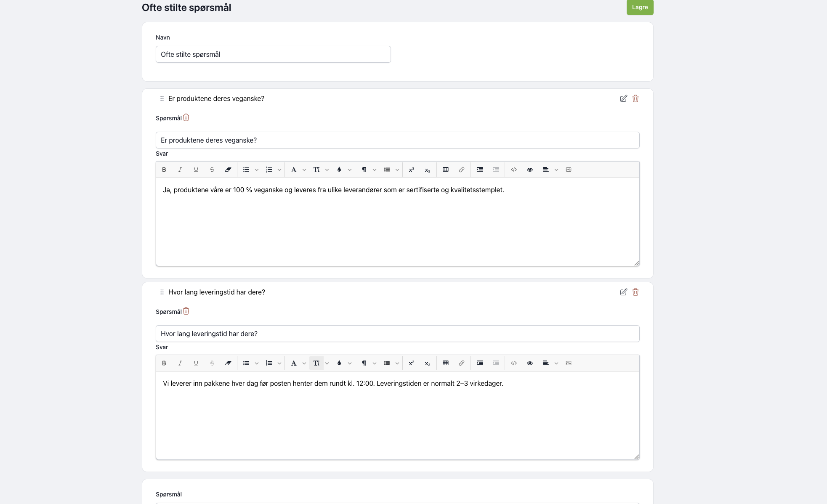The image size is (827, 504).
Task: Open text color droplet dropdown in second editor
Action: tap(350, 363)
